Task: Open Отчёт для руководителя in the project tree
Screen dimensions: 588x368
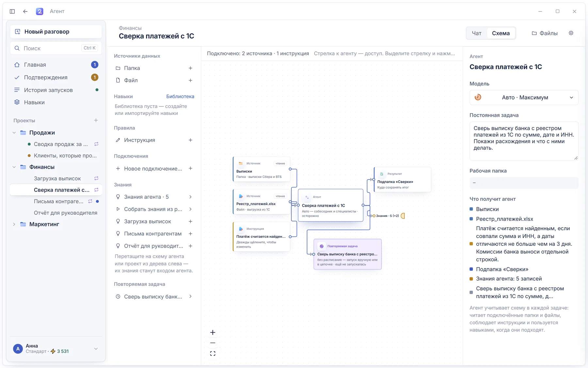Action: [x=65, y=213]
